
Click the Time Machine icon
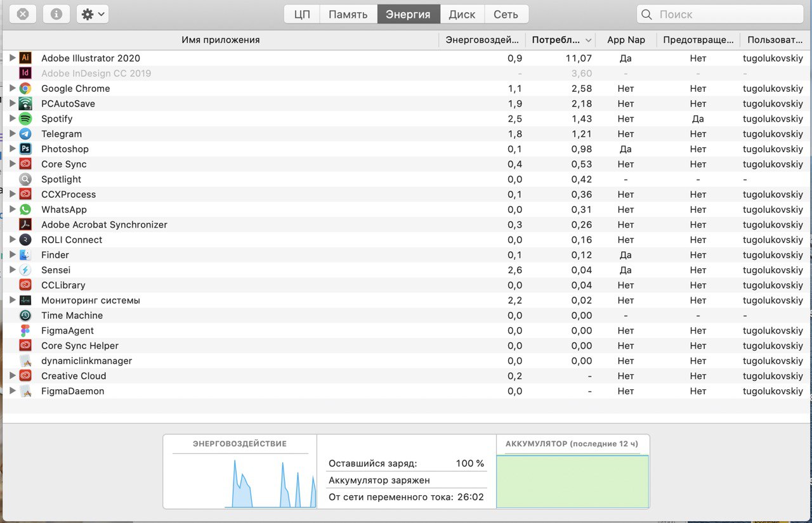pyautogui.click(x=25, y=315)
